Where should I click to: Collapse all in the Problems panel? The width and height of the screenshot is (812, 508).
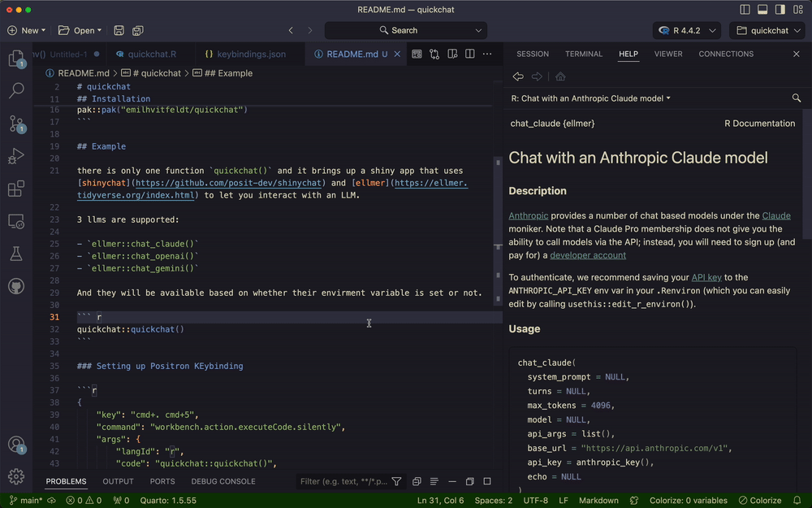coord(417,481)
